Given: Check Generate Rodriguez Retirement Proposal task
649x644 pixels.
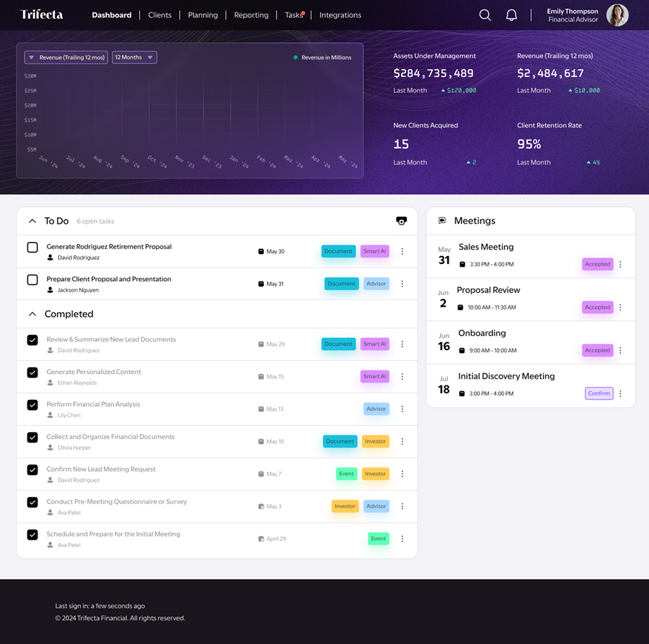Looking at the screenshot, I should tap(32, 247).
